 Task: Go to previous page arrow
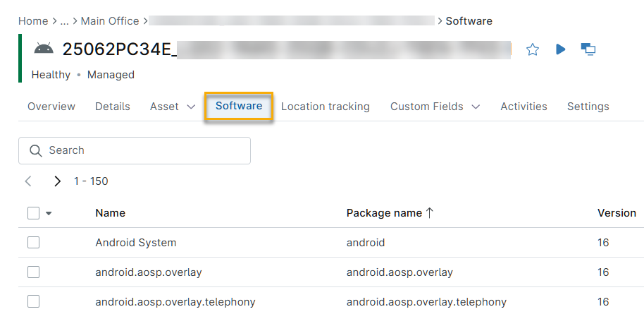(x=28, y=181)
